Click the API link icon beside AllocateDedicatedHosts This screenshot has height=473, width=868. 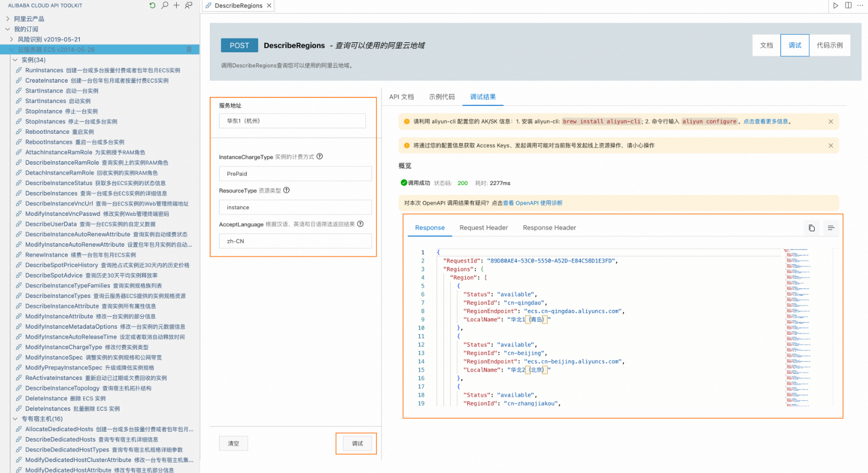click(19, 429)
